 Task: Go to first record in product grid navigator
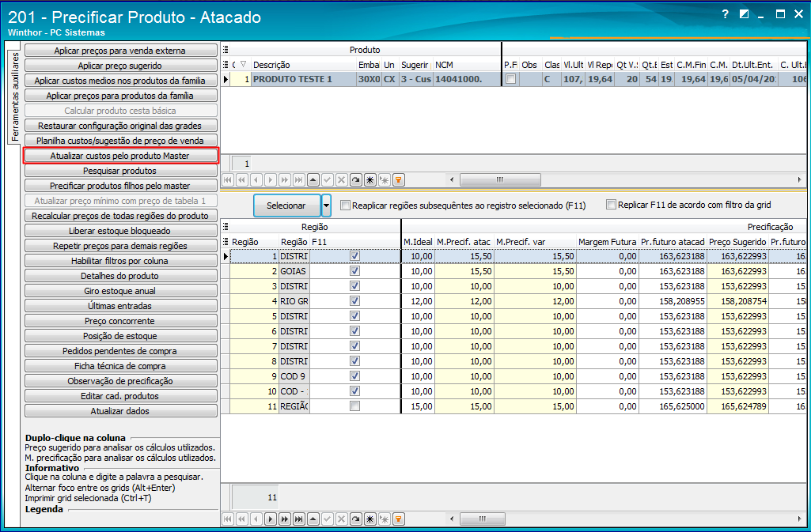tap(228, 179)
